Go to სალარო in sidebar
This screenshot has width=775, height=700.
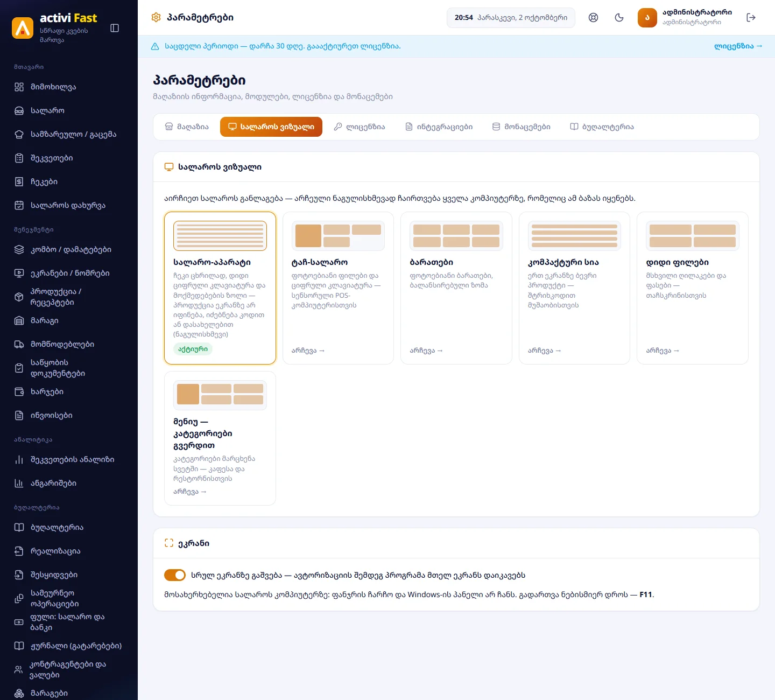point(69,111)
